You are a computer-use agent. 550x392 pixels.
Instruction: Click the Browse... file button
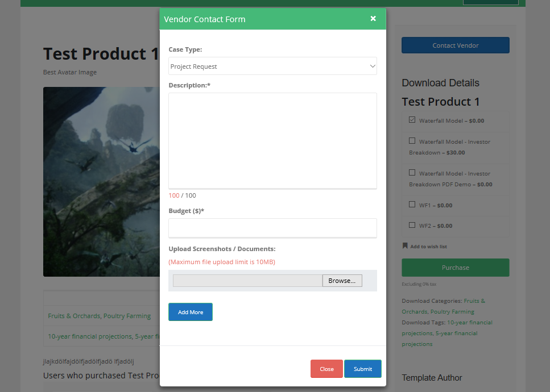click(x=342, y=281)
